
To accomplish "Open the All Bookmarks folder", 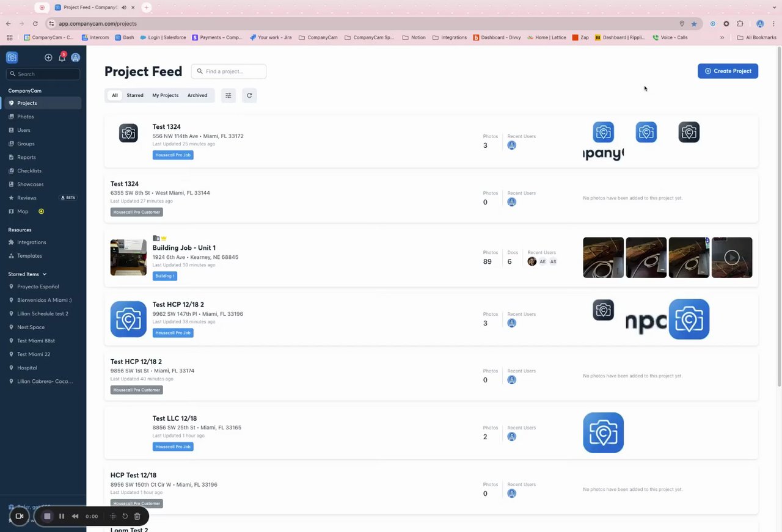I will [x=757, y=37].
